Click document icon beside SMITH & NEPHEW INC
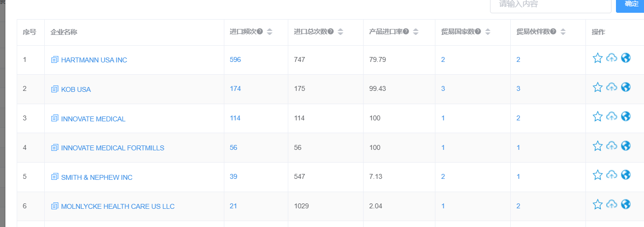This screenshot has height=227, width=644. [x=55, y=177]
